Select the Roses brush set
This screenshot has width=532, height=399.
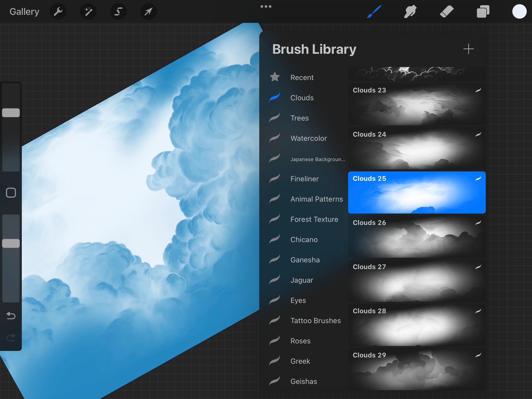[x=300, y=341]
